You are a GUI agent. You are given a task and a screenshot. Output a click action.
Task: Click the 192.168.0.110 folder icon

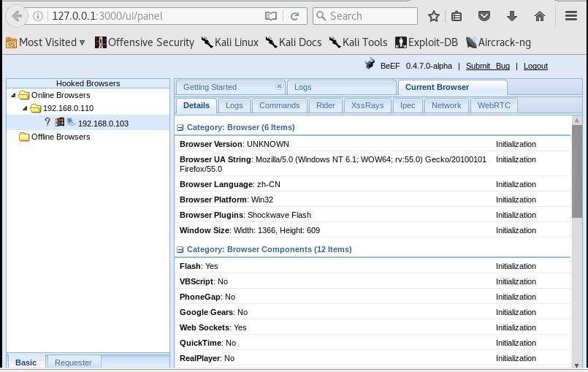[35, 108]
